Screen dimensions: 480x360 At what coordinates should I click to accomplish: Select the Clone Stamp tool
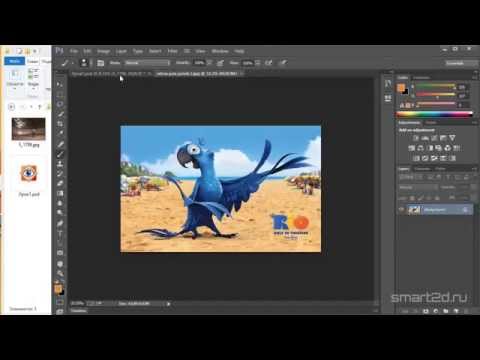tap(60, 164)
